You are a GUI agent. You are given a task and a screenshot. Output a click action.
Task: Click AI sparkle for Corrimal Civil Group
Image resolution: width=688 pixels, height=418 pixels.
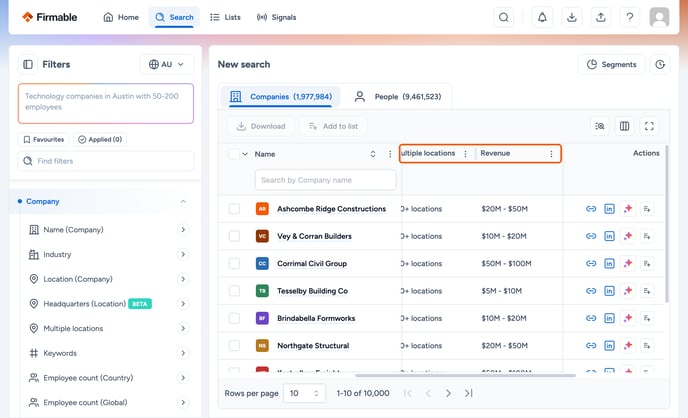[x=628, y=263]
